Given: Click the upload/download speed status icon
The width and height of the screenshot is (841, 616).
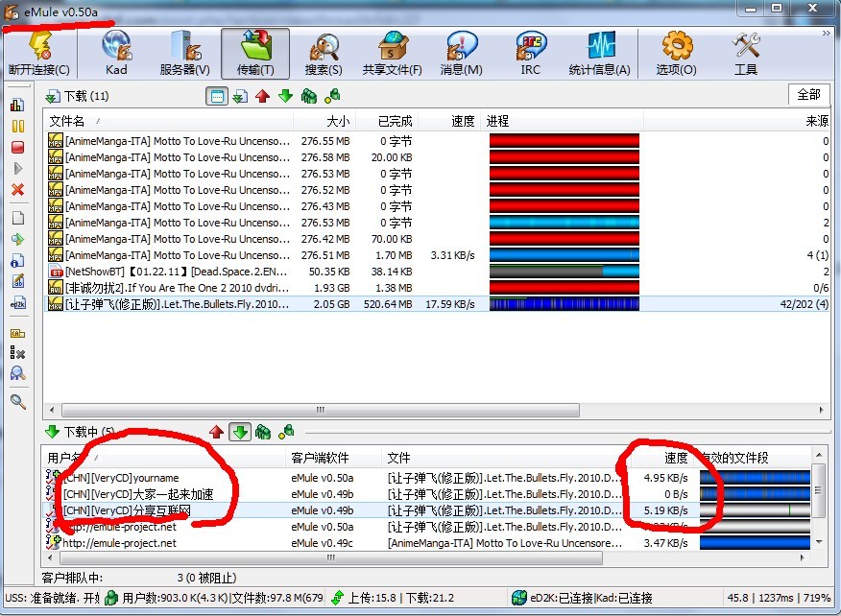Looking at the screenshot, I should coord(337,597).
